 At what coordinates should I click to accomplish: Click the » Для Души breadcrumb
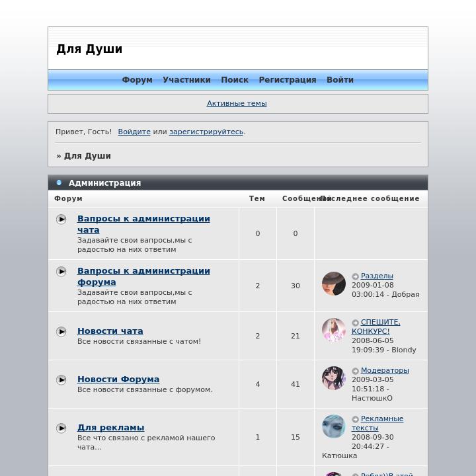83,156
